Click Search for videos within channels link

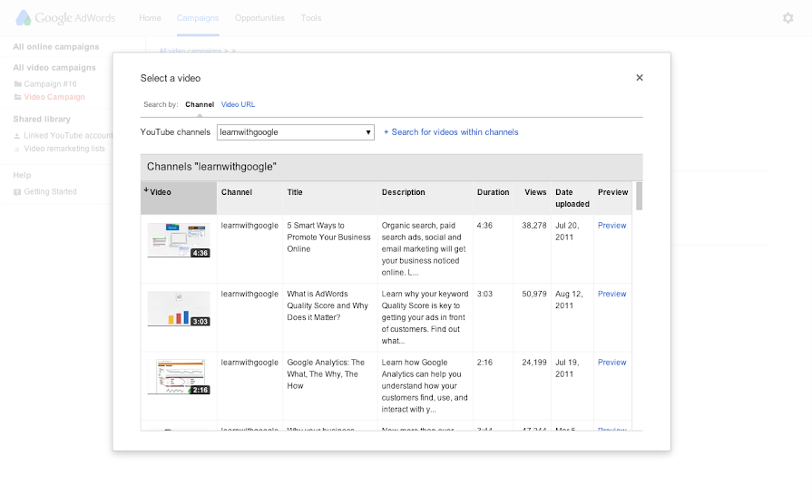451,132
